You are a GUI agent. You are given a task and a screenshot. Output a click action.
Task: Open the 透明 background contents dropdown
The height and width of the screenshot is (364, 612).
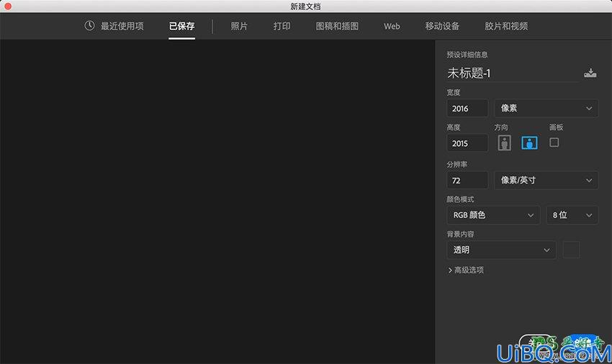[x=502, y=250]
